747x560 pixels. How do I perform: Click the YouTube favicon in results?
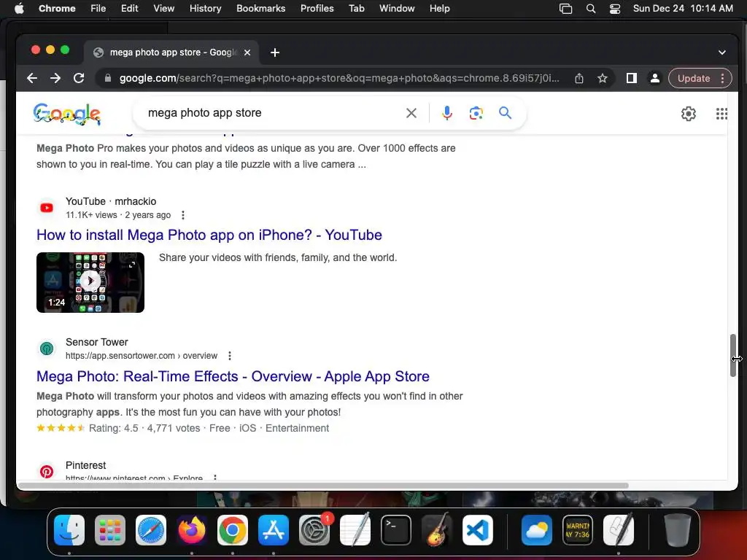(x=47, y=208)
